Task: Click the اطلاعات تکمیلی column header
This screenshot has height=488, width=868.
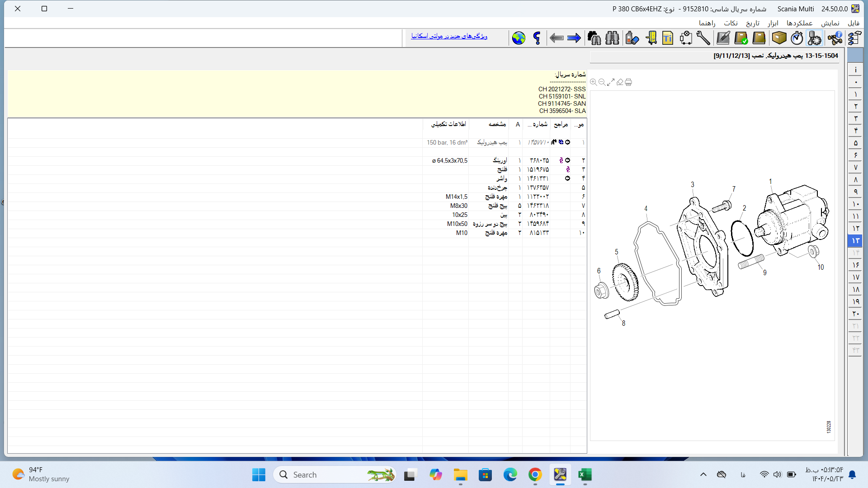Action: click(x=448, y=124)
